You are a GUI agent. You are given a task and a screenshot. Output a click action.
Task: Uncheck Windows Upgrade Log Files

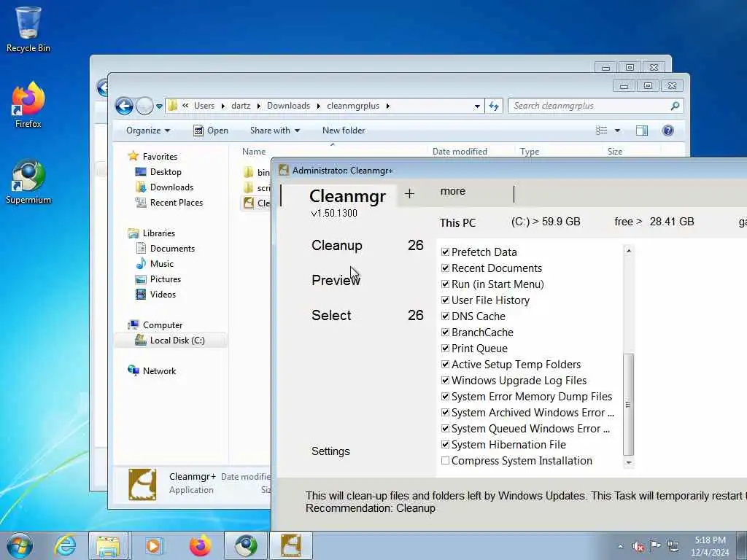tap(445, 381)
